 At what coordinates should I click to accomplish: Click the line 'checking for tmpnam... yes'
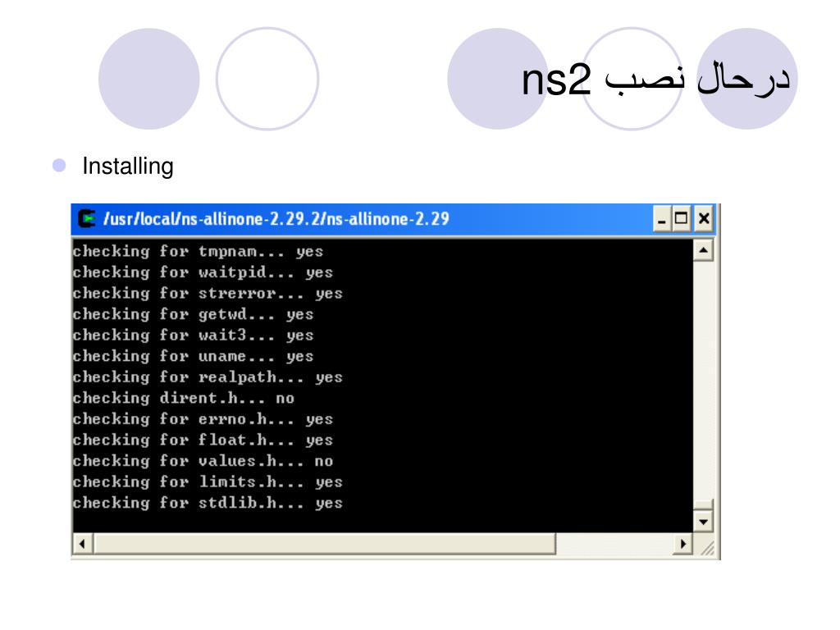tap(198, 251)
